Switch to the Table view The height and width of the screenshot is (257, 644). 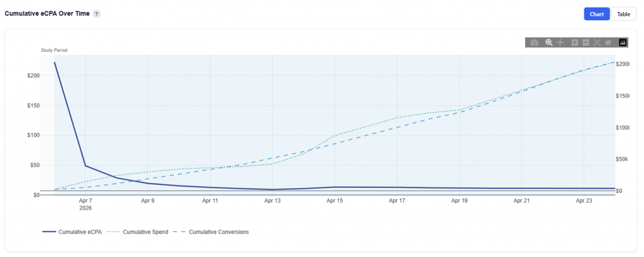point(623,14)
